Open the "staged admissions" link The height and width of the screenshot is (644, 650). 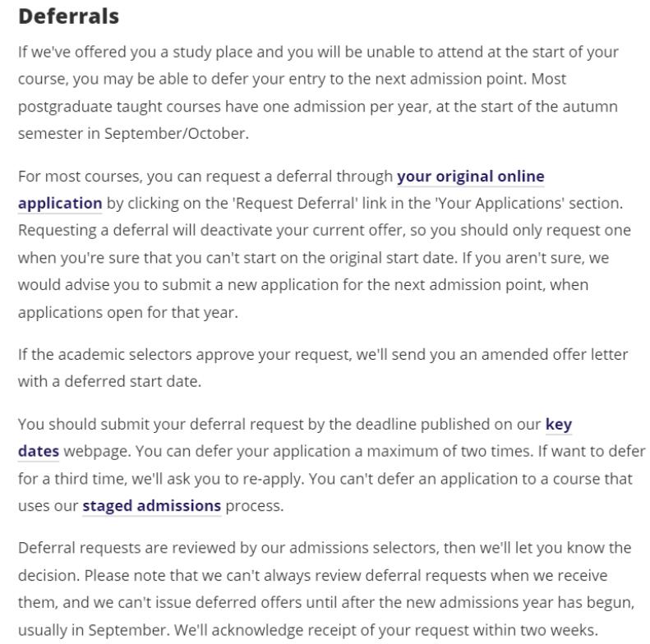[x=151, y=506]
